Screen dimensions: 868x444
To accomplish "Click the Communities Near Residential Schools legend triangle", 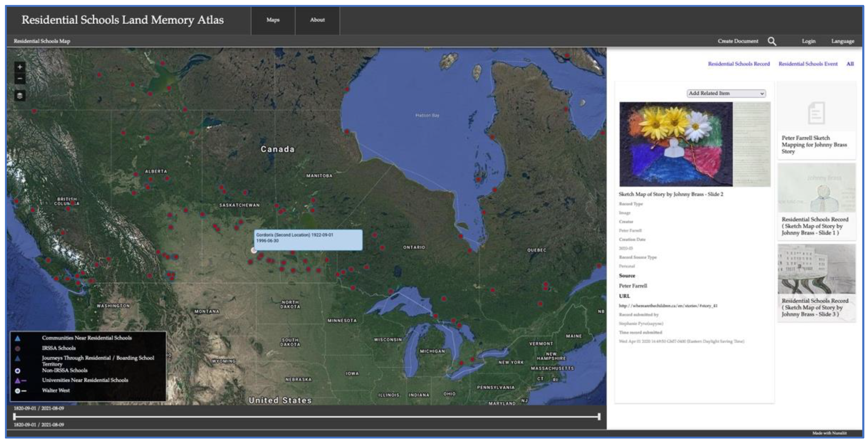I will pos(18,338).
